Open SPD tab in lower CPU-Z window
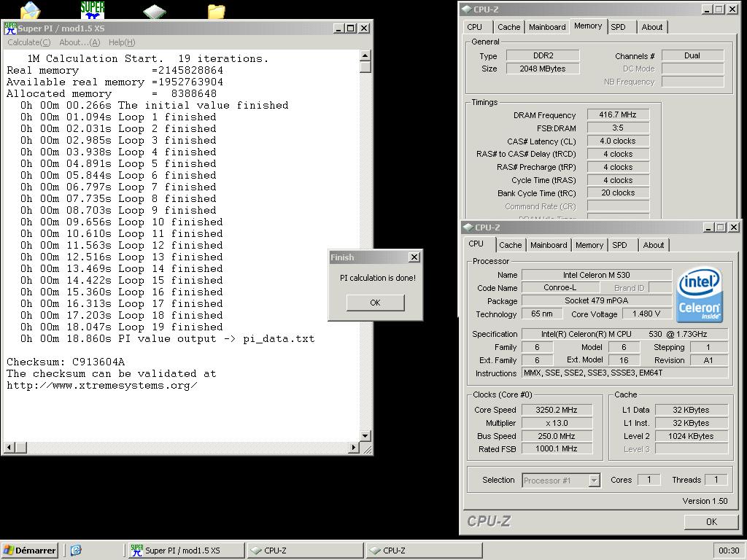747x560 pixels. pos(620,245)
